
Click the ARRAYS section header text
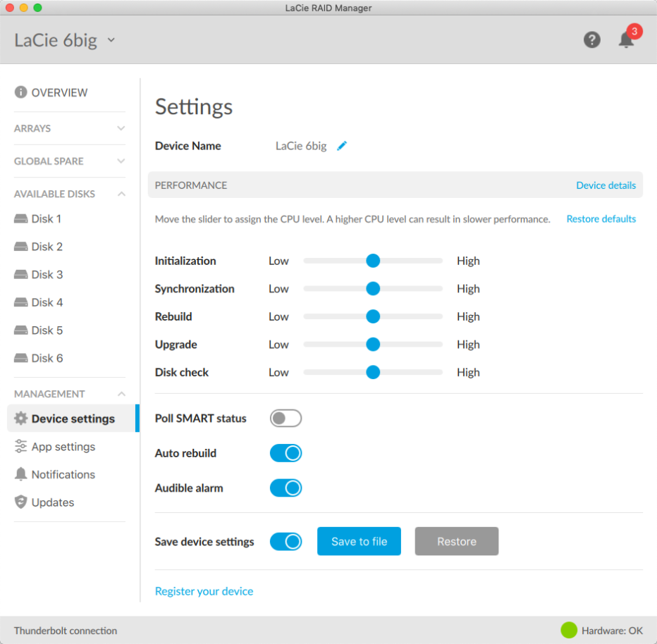[x=32, y=128]
